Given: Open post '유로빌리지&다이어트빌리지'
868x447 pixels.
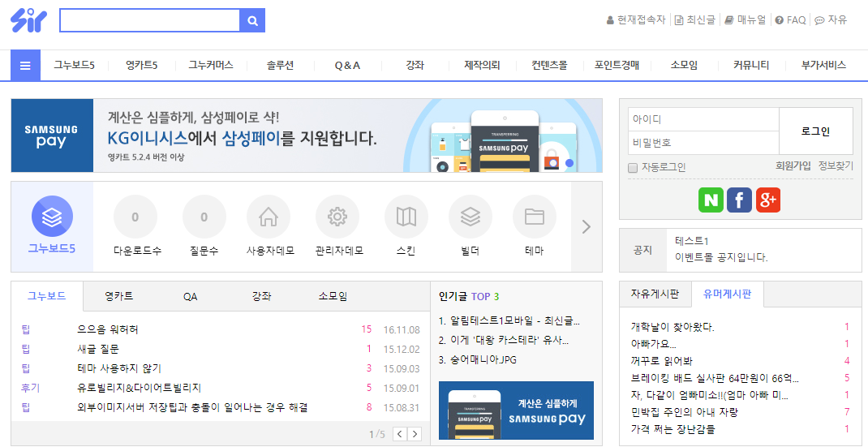Looking at the screenshot, I should pos(139,388).
